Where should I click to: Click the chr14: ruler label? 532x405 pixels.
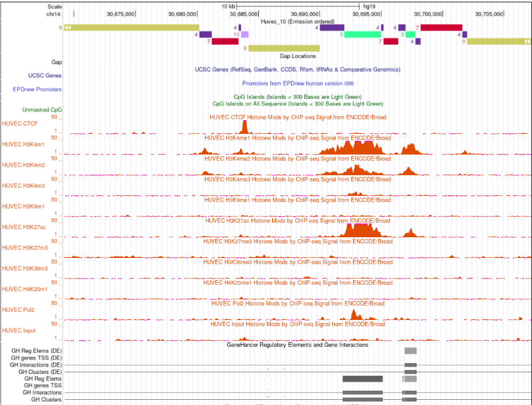pyautogui.click(x=54, y=14)
